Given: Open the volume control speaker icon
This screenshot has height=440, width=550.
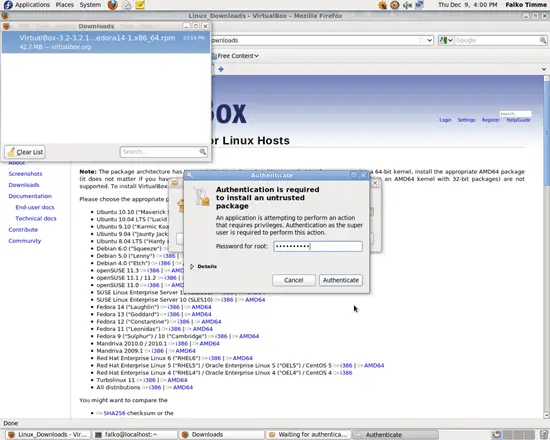Looking at the screenshot, I should [407, 5].
